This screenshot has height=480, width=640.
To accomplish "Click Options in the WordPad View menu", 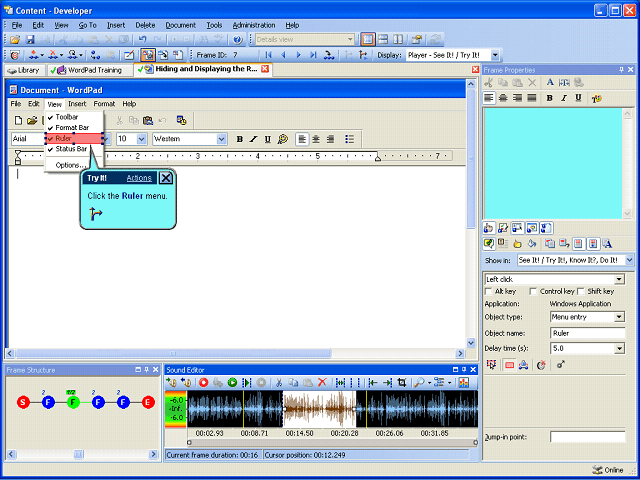I will coord(71,165).
